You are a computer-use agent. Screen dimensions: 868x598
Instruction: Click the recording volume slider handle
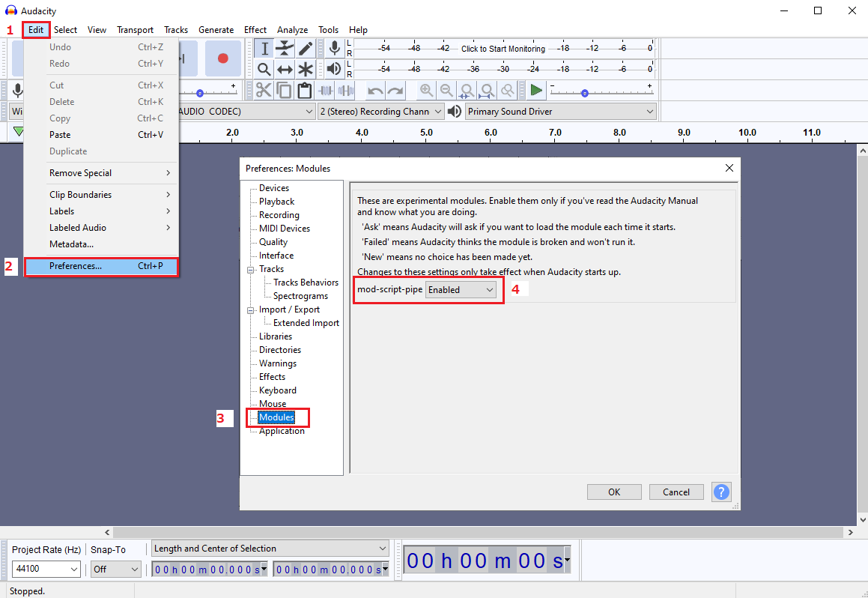click(200, 93)
